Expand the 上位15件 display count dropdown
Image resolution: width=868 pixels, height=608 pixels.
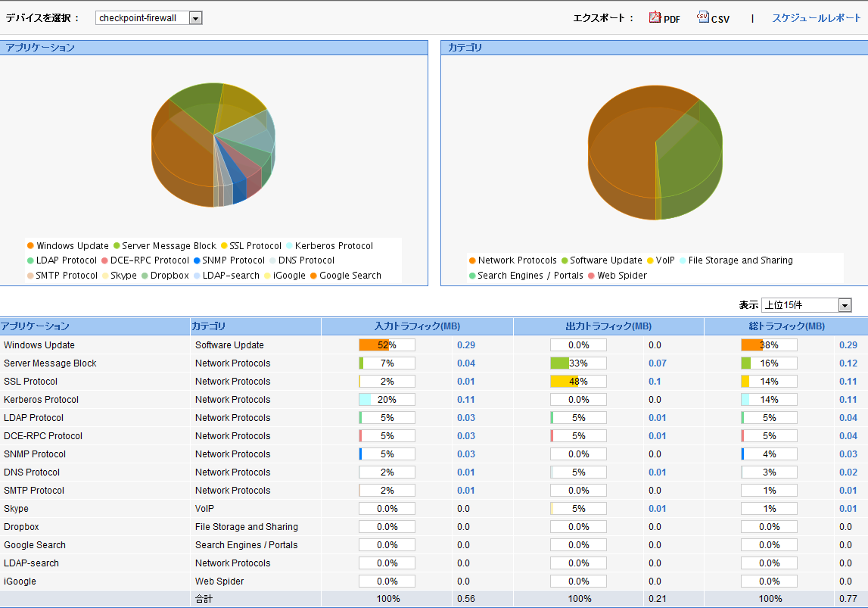coord(845,305)
